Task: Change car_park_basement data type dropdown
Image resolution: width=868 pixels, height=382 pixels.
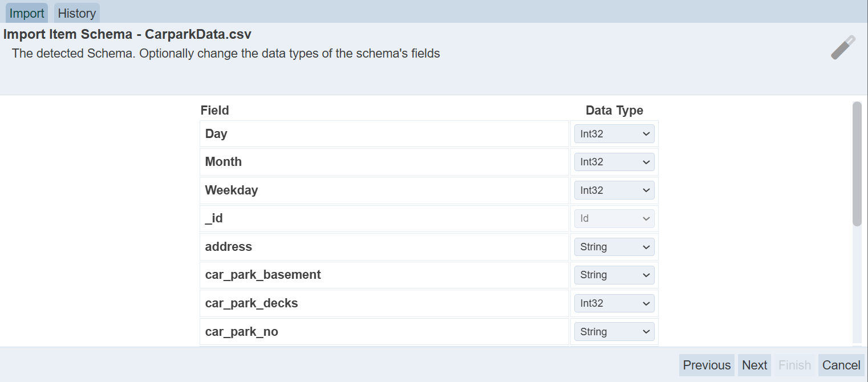Action: [x=614, y=275]
